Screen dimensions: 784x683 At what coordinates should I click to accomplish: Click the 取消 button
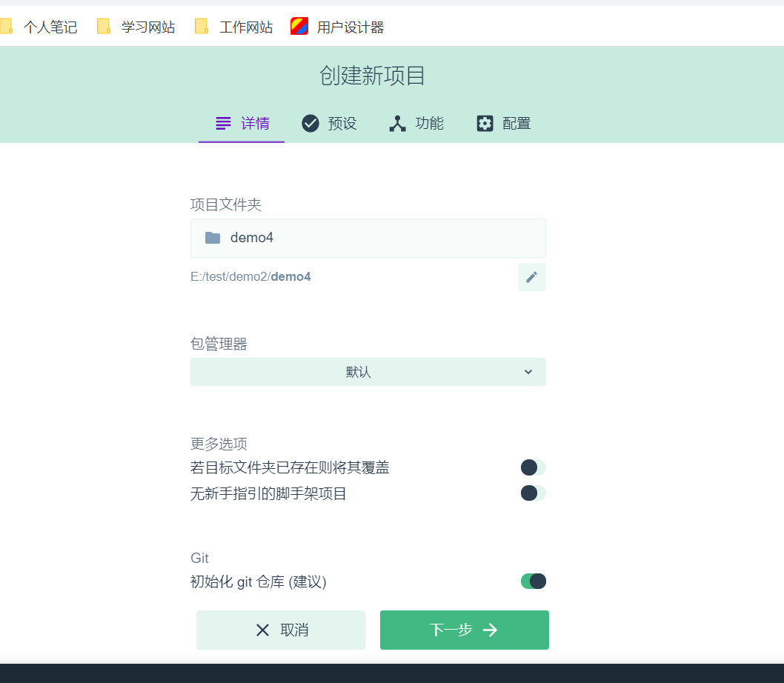pyautogui.click(x=281, y=630)
